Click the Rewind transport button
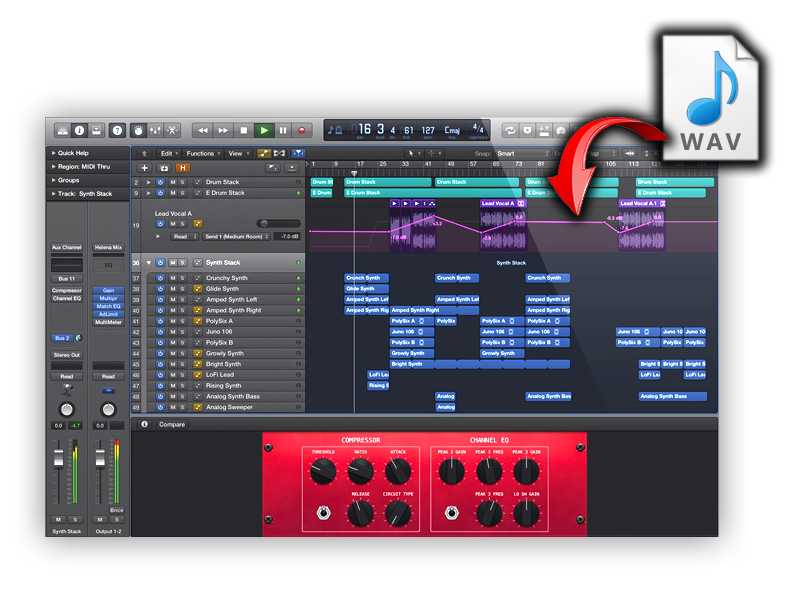The height and width of the screenshot is (600, 800). [203, 131]
